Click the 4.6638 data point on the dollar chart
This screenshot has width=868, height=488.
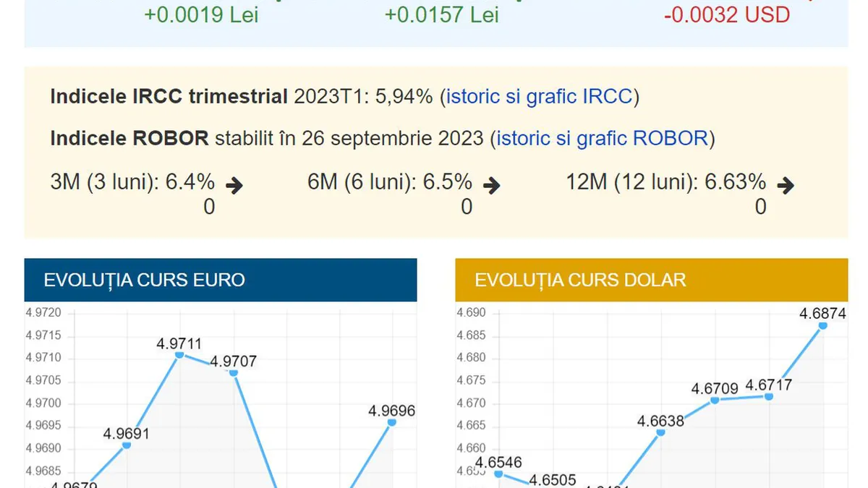661,432
